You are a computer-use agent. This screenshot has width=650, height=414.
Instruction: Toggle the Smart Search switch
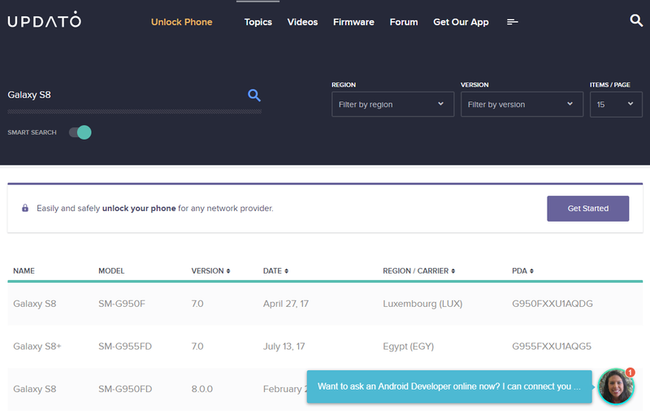80,132
